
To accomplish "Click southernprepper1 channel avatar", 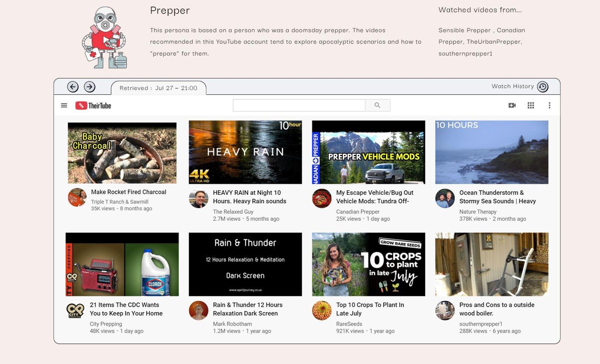I will 444,311.
